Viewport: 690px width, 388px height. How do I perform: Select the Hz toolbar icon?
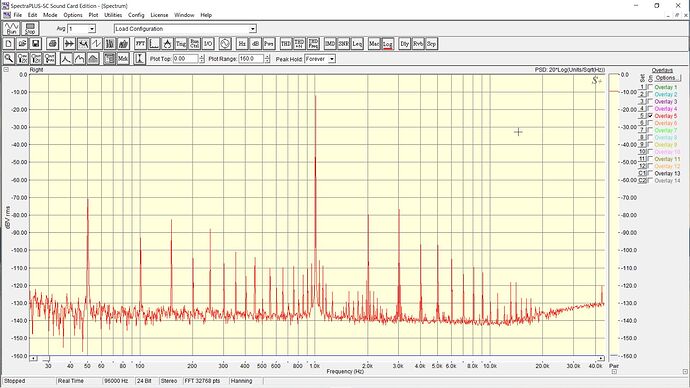[x=242, y=44]
